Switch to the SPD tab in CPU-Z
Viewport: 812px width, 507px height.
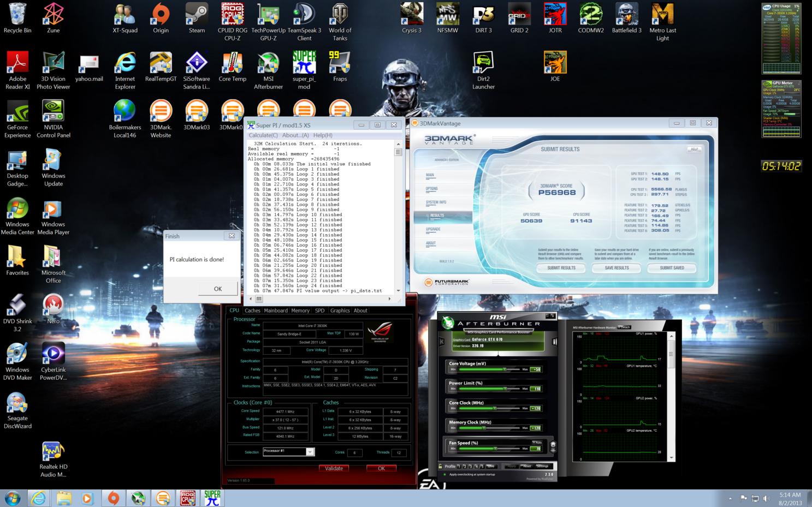(x=319, y=311)
